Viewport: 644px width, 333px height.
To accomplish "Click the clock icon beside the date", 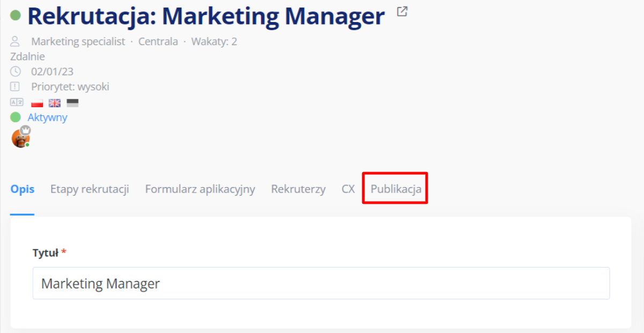I will click(x=15, y=71).
